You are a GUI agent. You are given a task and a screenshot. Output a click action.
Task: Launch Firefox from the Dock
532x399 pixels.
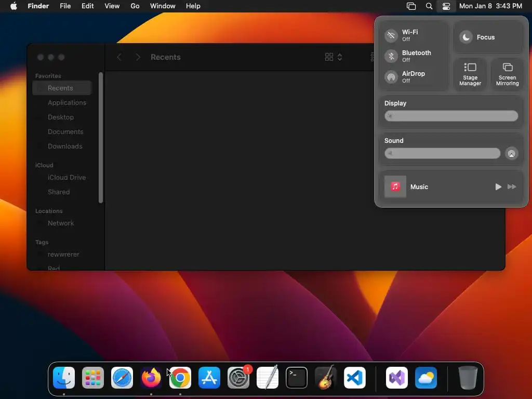coord(151,378)
